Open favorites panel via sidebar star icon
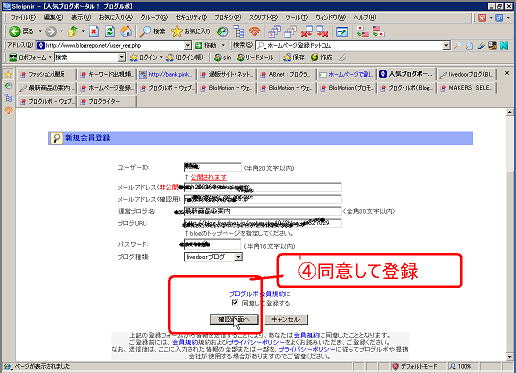The image size is (516, 373). tap(8, 74)
